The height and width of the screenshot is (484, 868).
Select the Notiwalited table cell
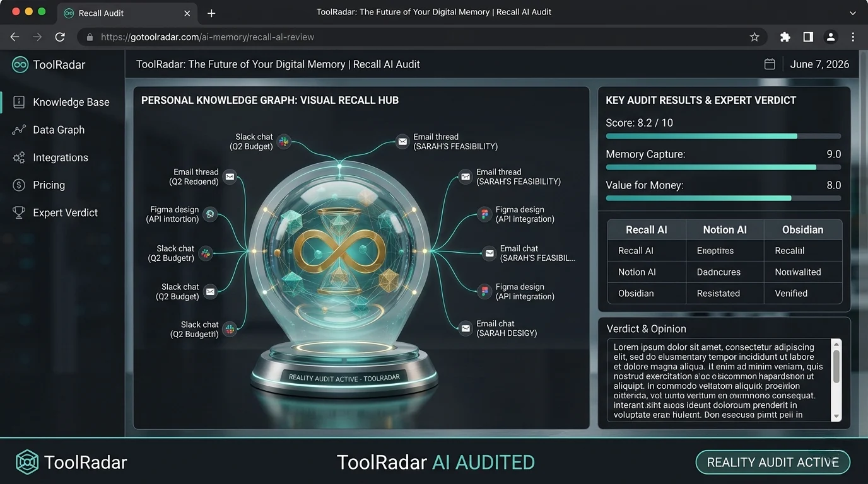click(803, 272)
